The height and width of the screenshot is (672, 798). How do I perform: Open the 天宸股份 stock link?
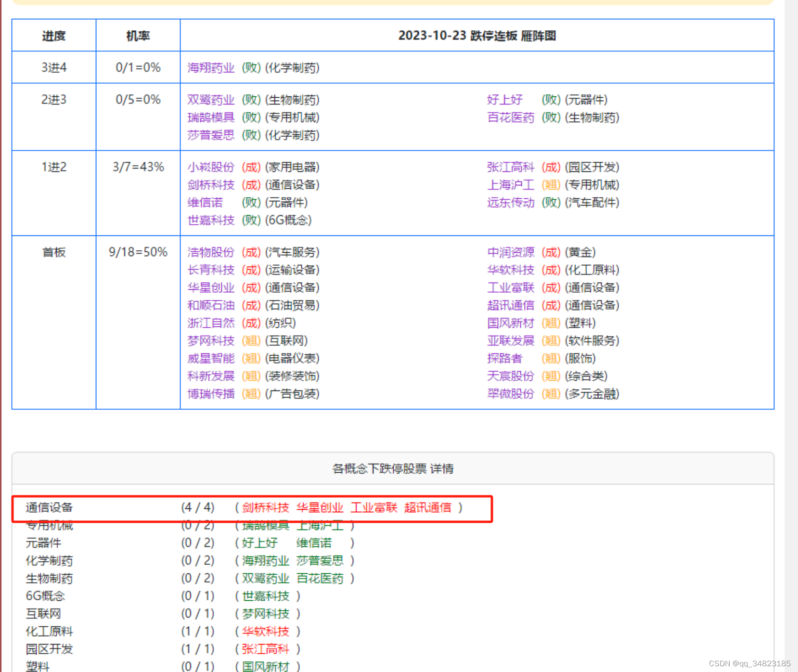tap(511, 376)
